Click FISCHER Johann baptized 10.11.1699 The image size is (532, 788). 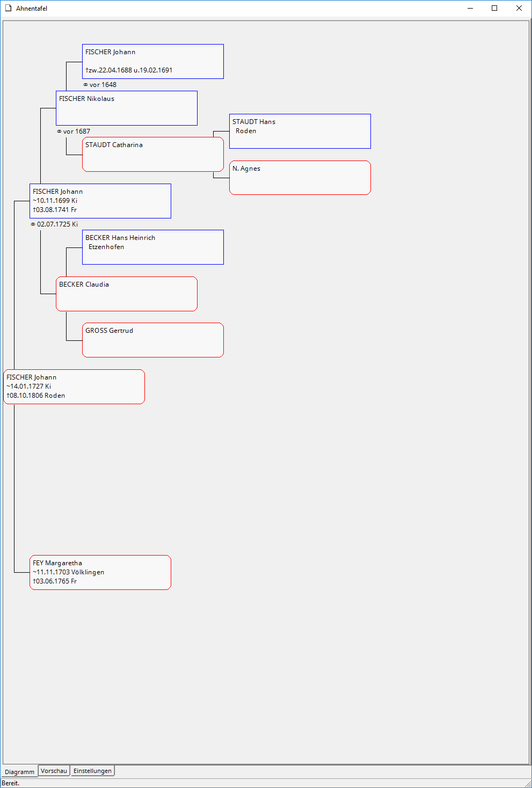point(100,201)
